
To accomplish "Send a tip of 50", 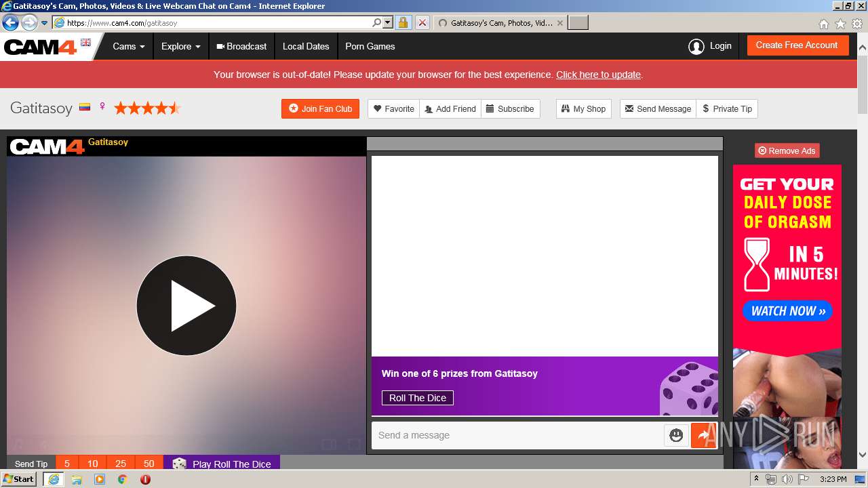I will point(149,464).
